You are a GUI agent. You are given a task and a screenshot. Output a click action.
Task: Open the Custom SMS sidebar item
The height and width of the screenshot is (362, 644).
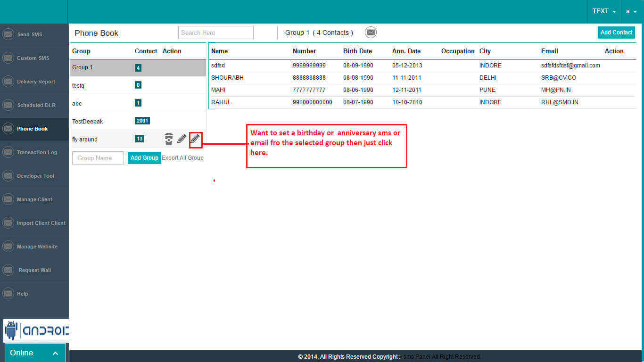(33, 58)
